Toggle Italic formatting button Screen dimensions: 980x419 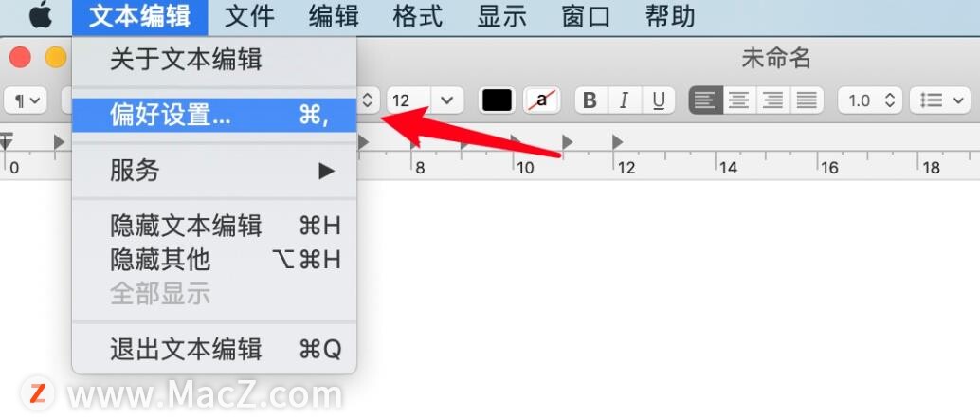pos(624,100)
